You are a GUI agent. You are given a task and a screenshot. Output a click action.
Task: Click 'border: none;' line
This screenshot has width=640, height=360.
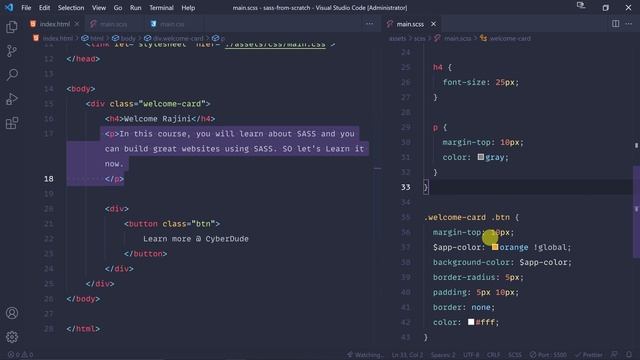pyautogui.click(x=464, y=307)
